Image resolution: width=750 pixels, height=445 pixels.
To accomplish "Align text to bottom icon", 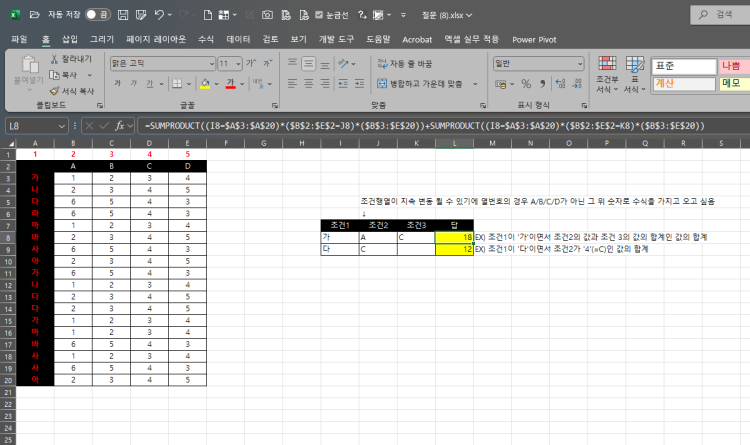I will tap(325, 63).
